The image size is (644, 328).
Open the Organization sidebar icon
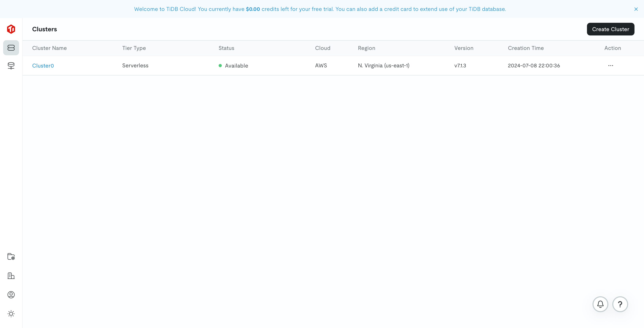pyautogui.click(x=11, y=276)
